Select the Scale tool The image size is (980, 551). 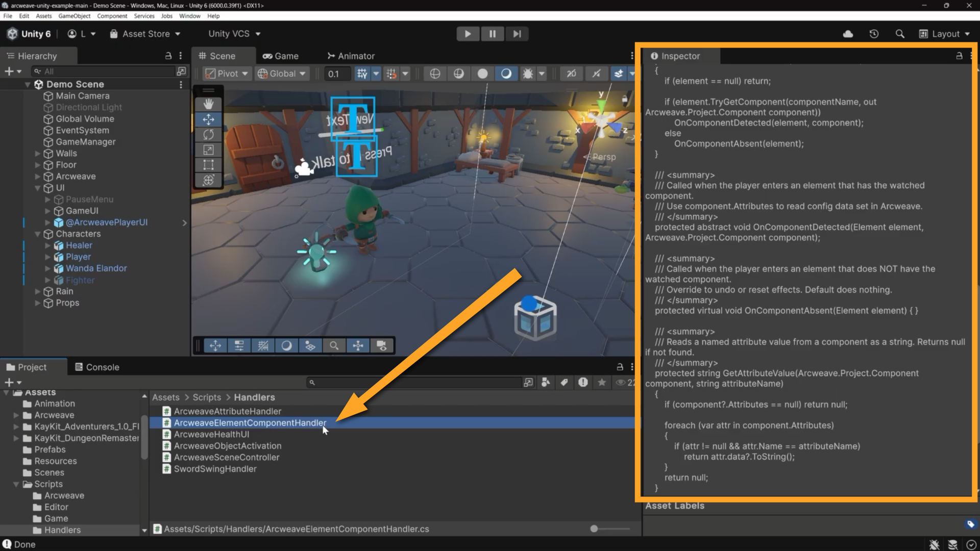click(x=208, y=150)
